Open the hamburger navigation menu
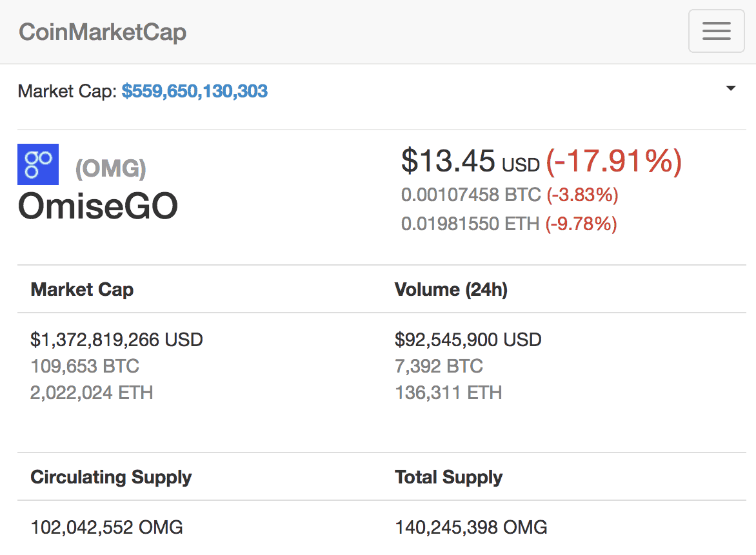The image size is (756, 555). [716, 31]
